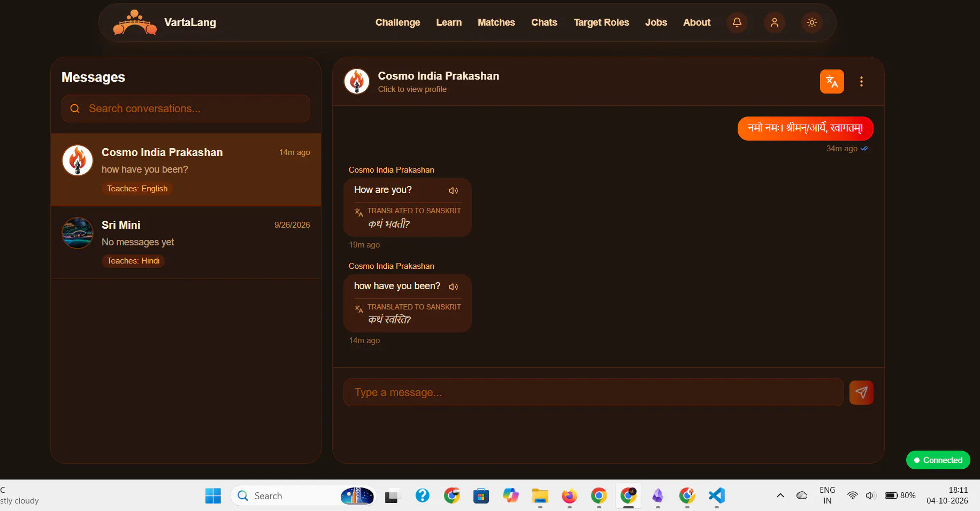Go to the Matches page
Screen dimensions: 980x511
tap(496, 22)
